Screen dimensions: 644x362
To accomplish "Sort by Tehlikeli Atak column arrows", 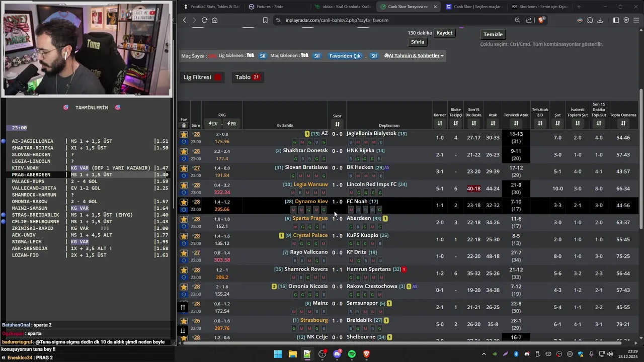I will pos(516,123).
